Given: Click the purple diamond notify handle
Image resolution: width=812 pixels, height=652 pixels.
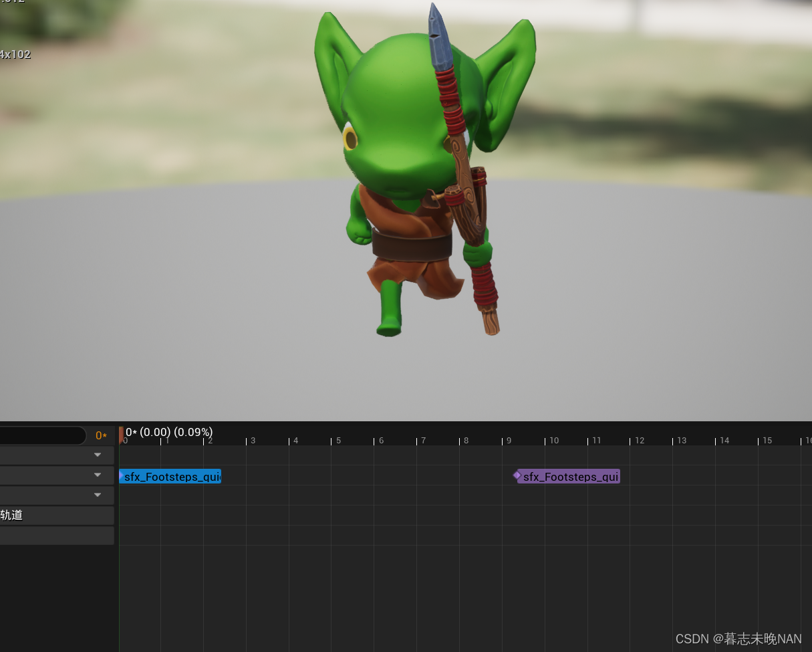Looking at the screenshot, I should click(517, 475).
